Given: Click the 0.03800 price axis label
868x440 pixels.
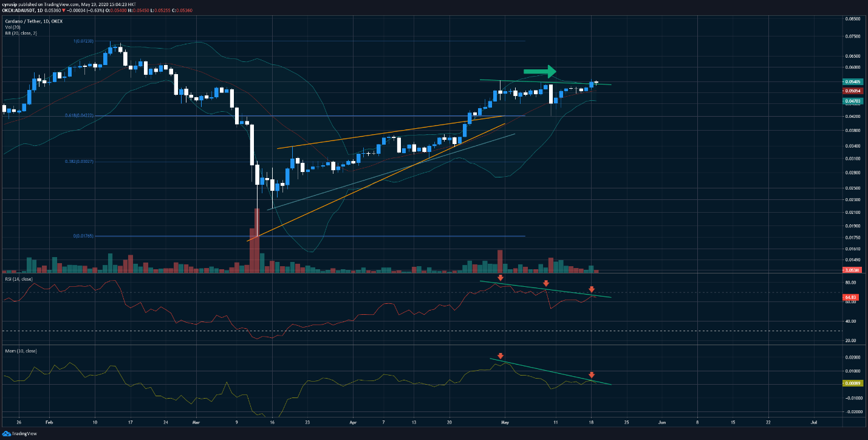Looking at the screenshot, I should tap(853, 130).
